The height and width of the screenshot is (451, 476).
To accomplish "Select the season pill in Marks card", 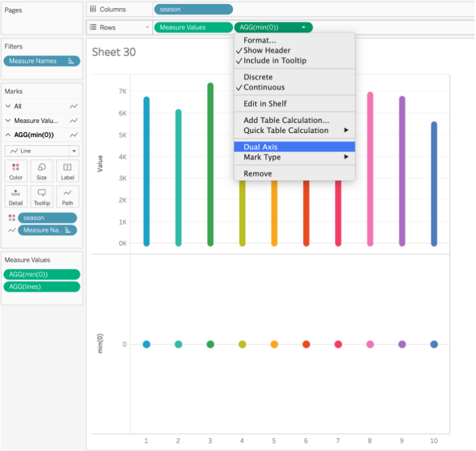I will pos(47,218).
